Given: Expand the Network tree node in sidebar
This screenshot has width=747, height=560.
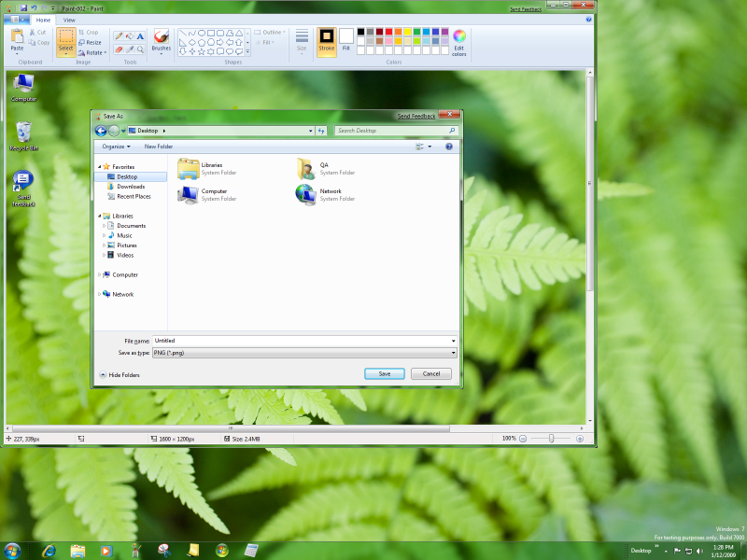Looking at the screenshot, I should coord(100,294).
